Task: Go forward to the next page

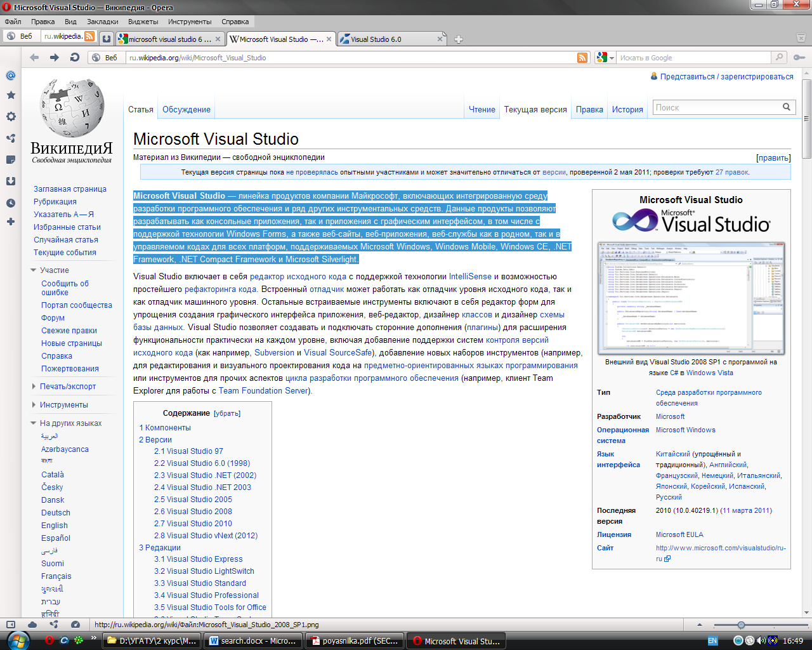Action: [x=55, y=57]
